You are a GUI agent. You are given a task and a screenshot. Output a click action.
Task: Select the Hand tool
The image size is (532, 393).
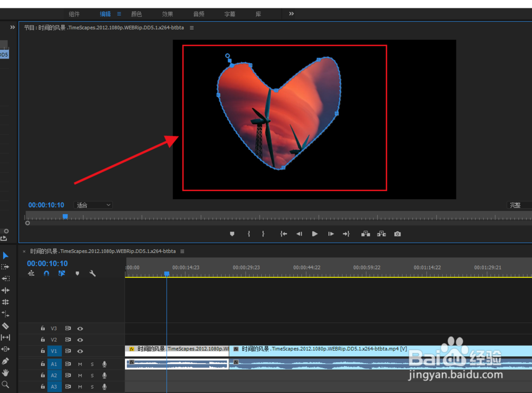click(5, 373)
